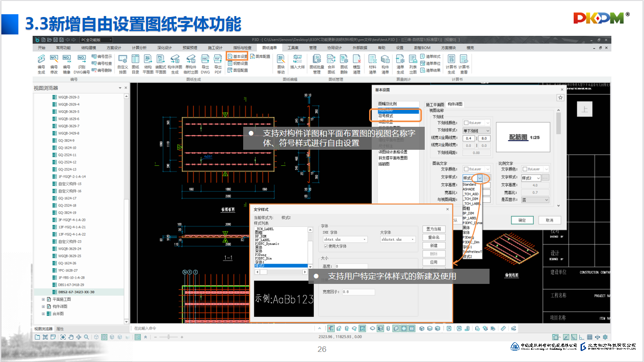
Task: Click the 合并图纸 icon
Action: coord(331,64)
